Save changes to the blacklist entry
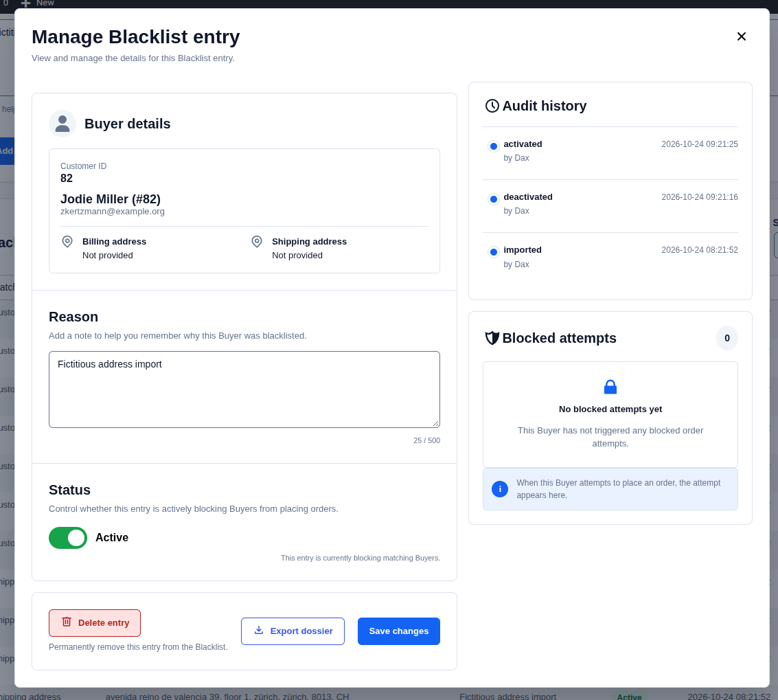The height and width of the screenshot is (700, 778). click(399, 631)
